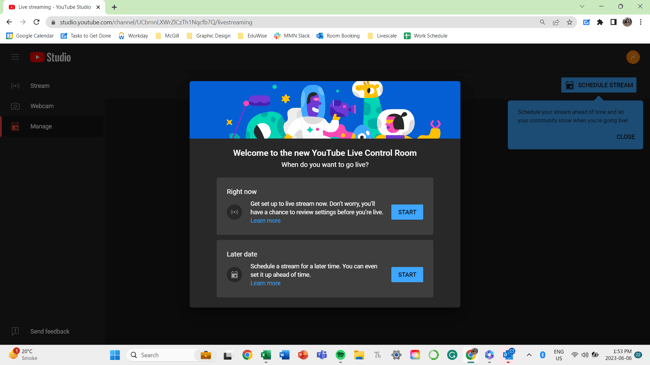
Task: Go back in browser
Action: click(9, 22)
